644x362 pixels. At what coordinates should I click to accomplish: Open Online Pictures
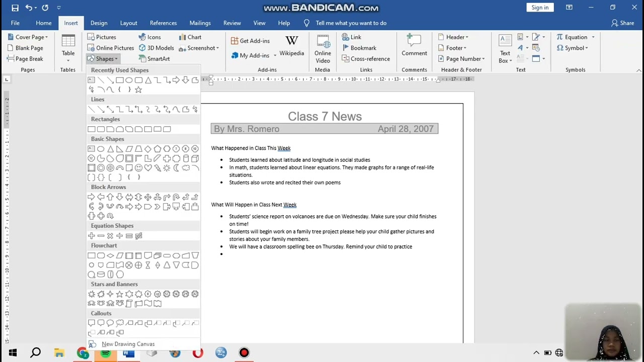(x=110, y=48)
